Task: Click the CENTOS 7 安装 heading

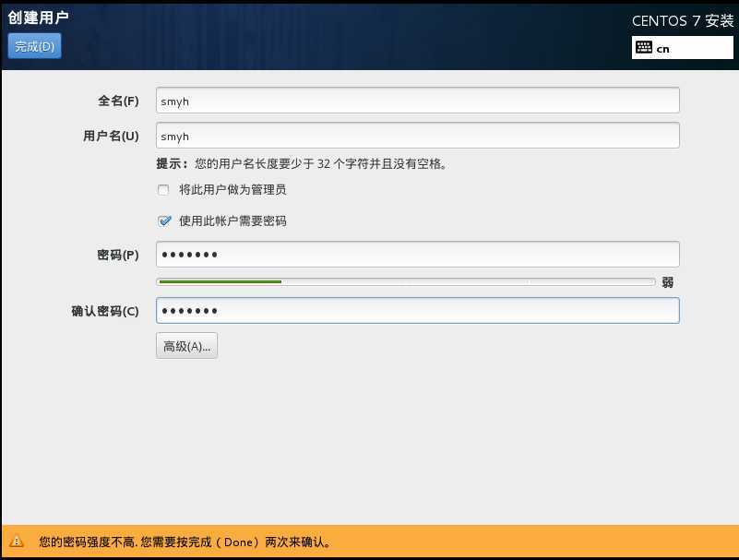Action: [x=683, y=20]
